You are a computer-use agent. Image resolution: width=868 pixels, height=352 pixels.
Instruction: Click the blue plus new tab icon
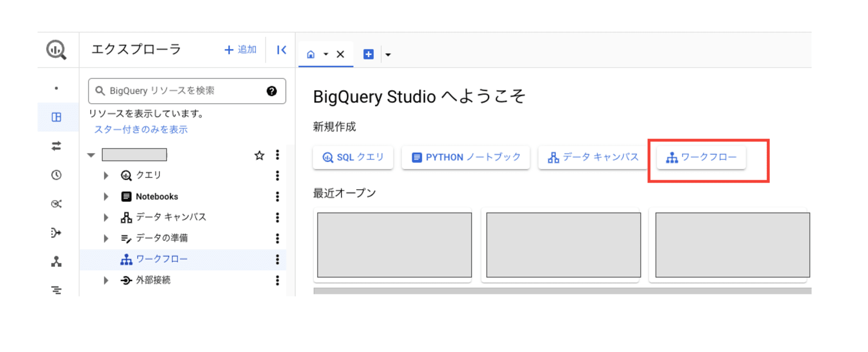coord(368,54)
